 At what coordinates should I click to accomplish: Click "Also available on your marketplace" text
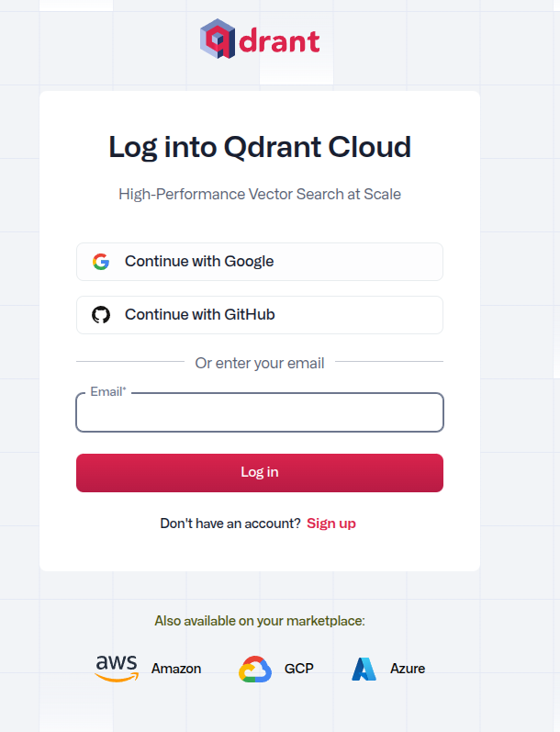[260, 621]
